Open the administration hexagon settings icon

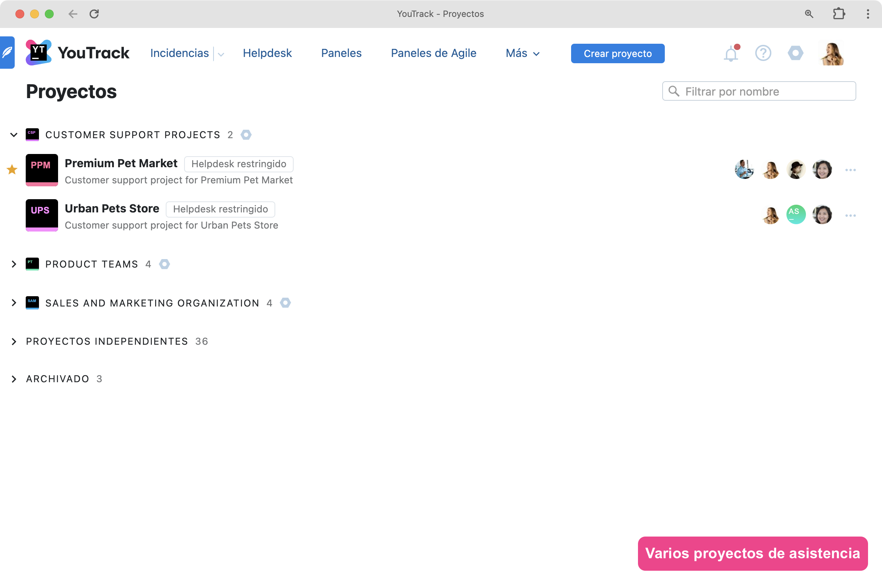pyautogui.click(x=795, y=53)
